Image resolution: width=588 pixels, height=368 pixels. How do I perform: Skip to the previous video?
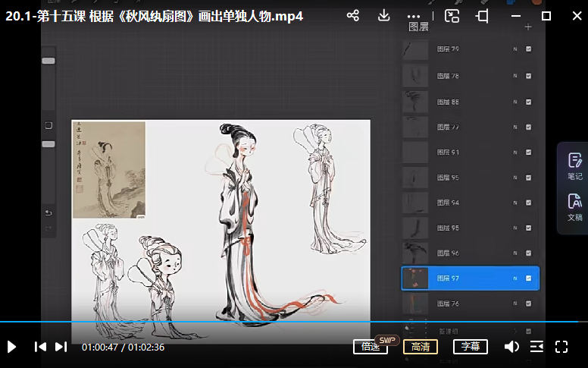40,347
